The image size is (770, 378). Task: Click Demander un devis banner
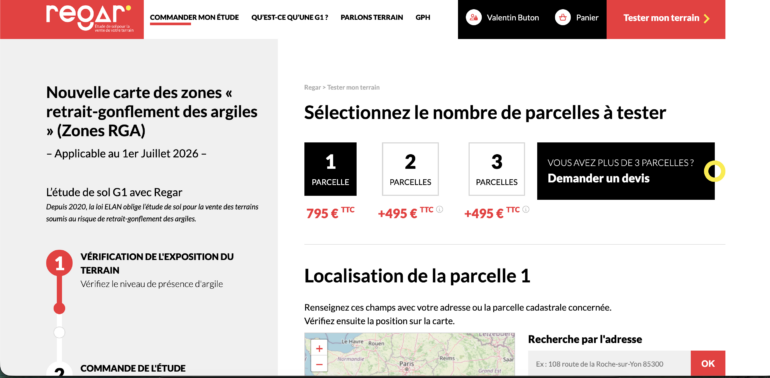626,171
